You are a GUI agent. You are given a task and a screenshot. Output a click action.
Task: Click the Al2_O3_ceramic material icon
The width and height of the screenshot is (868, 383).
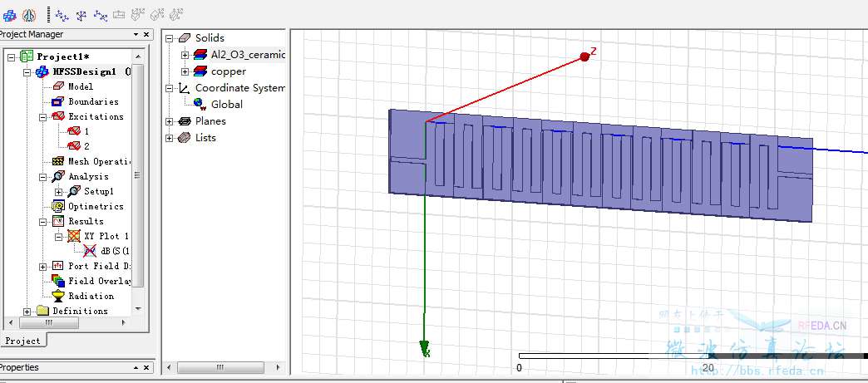[x=200, y=55]
